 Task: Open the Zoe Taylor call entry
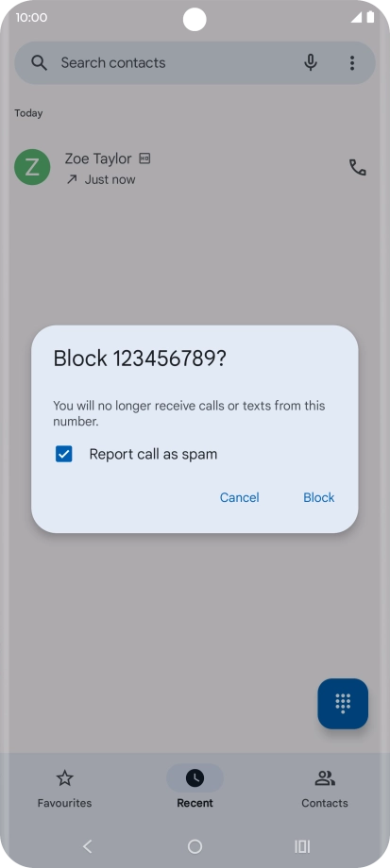point(195,168)
